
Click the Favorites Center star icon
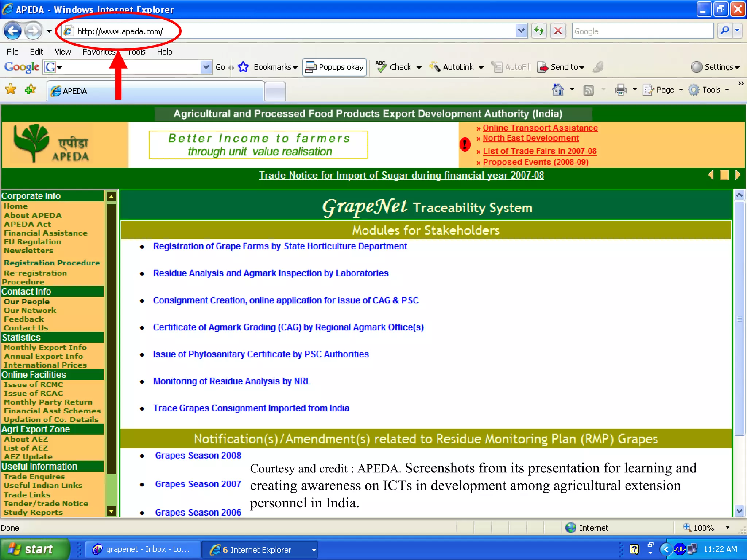[x=11, y=89]
